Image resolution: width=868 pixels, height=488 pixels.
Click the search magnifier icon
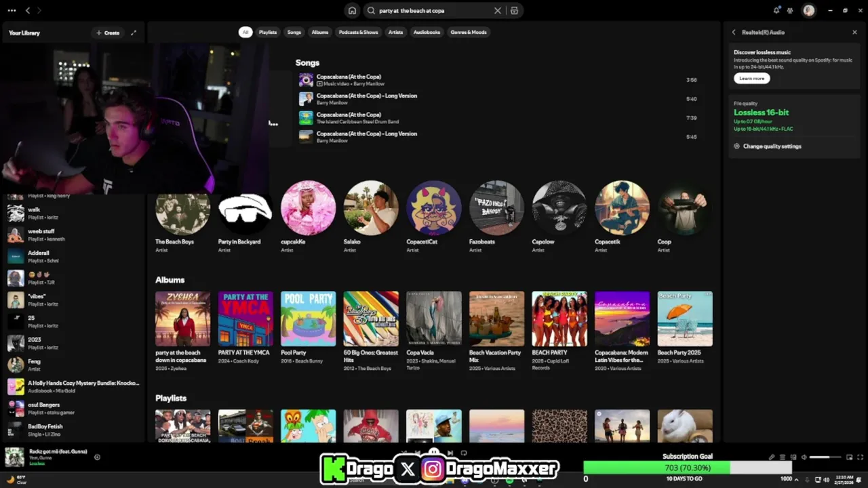click(371, 10)
